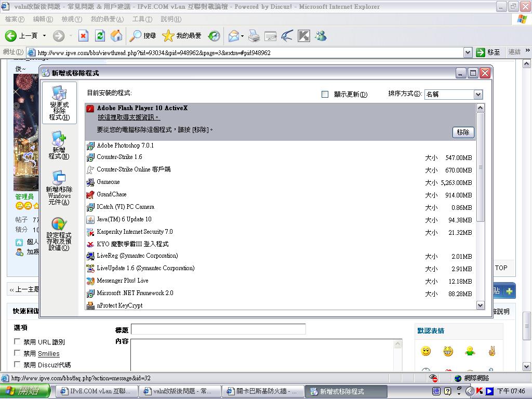Insert the grinning smiley emoticon
The width and height of the screenshot is (532, 399).
pos(448,351)
